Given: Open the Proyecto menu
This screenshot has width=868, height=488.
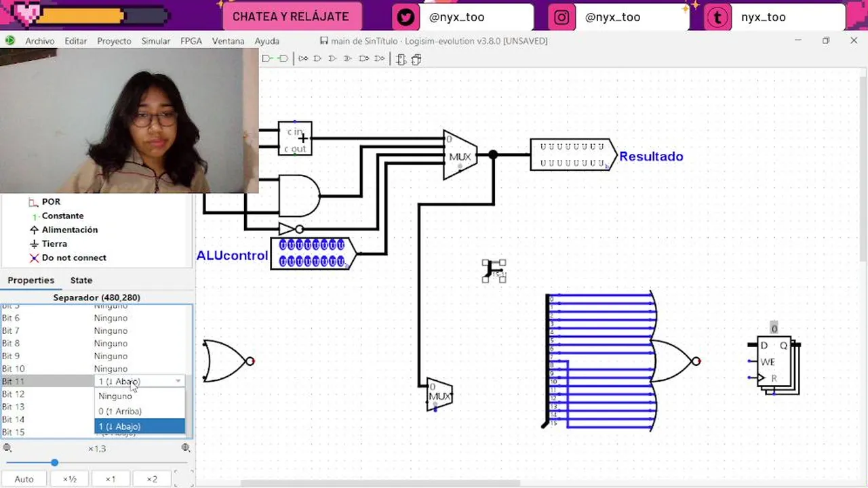Looking at the screenshot, I should pos(114,41).
